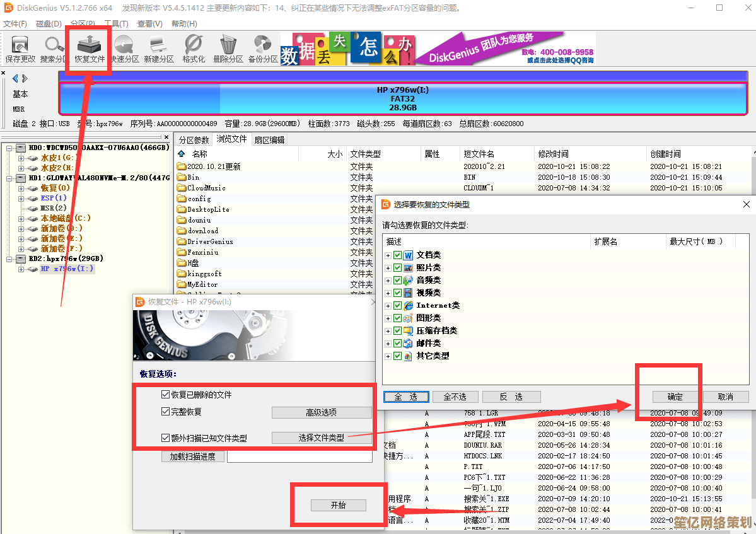Screen dimensions: 756x534
Task: Click the 新建分区 new partition icon
Action: pos(158,49)
